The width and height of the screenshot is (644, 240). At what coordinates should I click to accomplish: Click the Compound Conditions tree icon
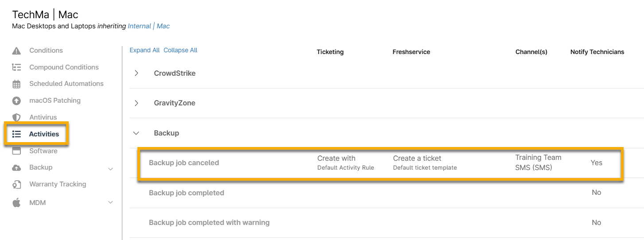16,67
